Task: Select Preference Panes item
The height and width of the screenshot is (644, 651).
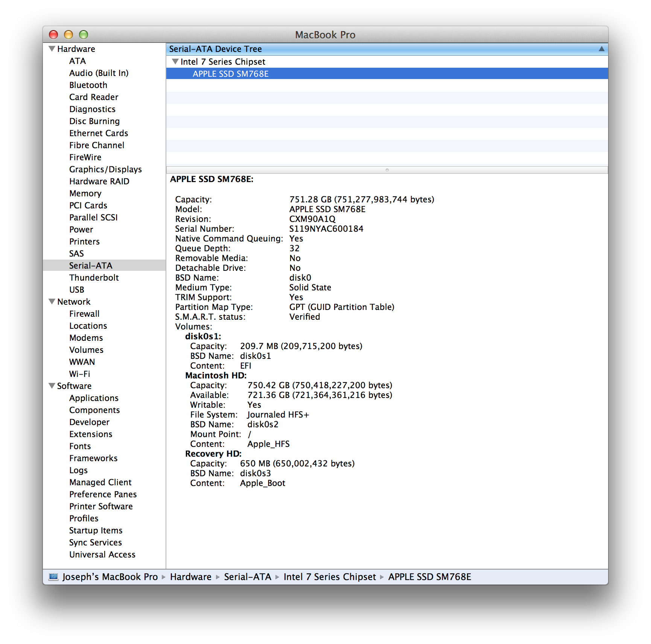Action: [103, 494]
